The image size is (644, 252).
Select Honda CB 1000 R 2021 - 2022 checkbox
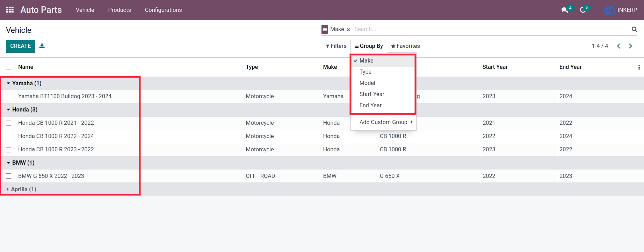[x=9, y=123]
